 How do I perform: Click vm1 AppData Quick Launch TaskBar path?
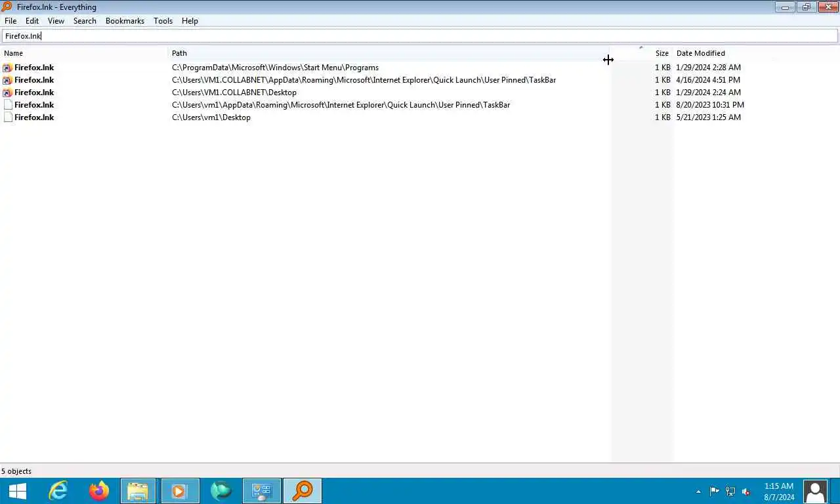point(341,105)
